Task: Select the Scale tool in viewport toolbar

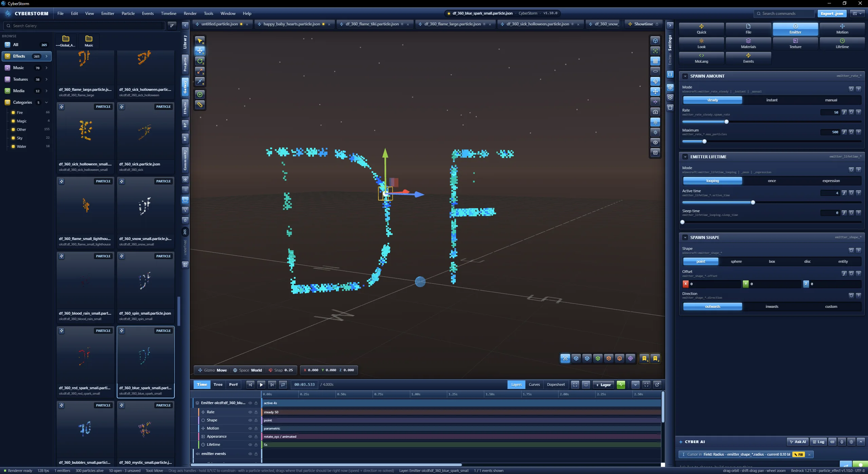Action: tap(200, 71)
